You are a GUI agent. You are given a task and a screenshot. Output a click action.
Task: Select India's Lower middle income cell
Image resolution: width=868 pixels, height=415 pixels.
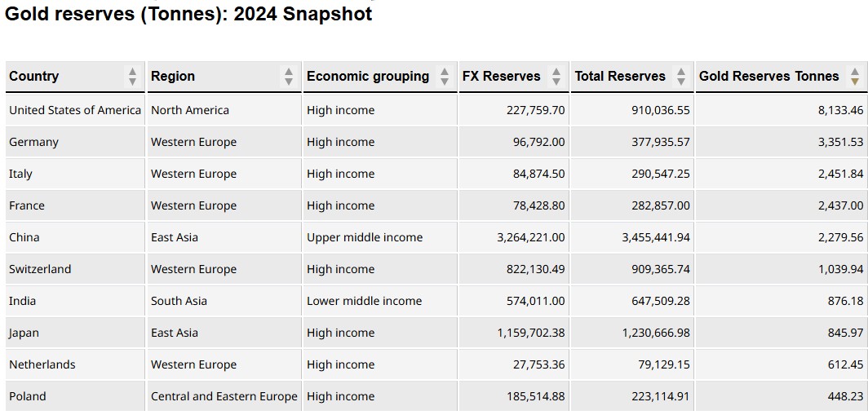365,301
